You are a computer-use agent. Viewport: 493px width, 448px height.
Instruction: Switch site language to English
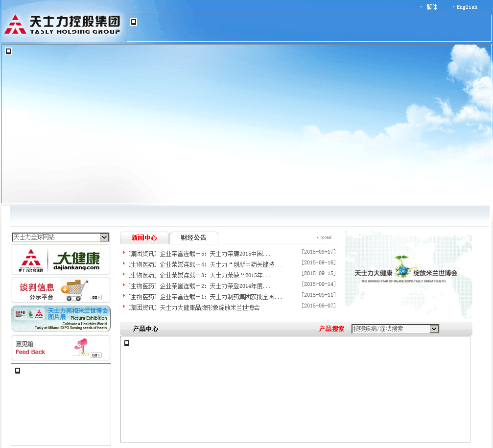pyautogui.click(x=467, y=7)
